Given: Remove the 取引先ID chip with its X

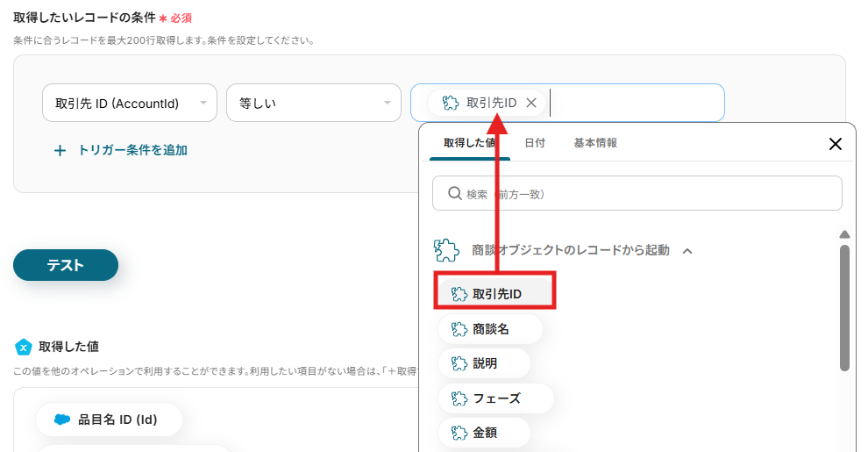Looking at the screenshot, I should (530, 103).
